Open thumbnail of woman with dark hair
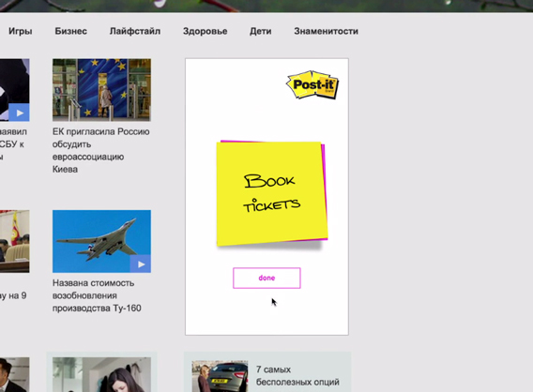The height and width of the screenshot is (392, 533). tap(101, 374)
